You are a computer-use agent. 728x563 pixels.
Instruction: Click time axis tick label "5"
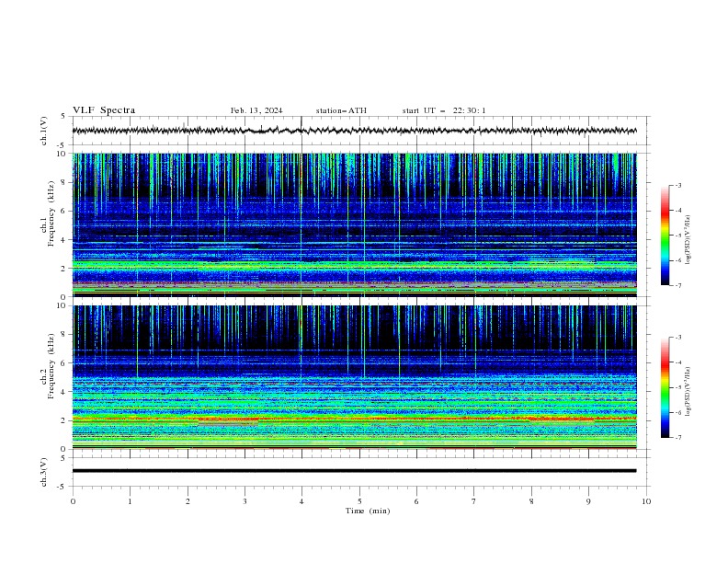coord(359,501)
